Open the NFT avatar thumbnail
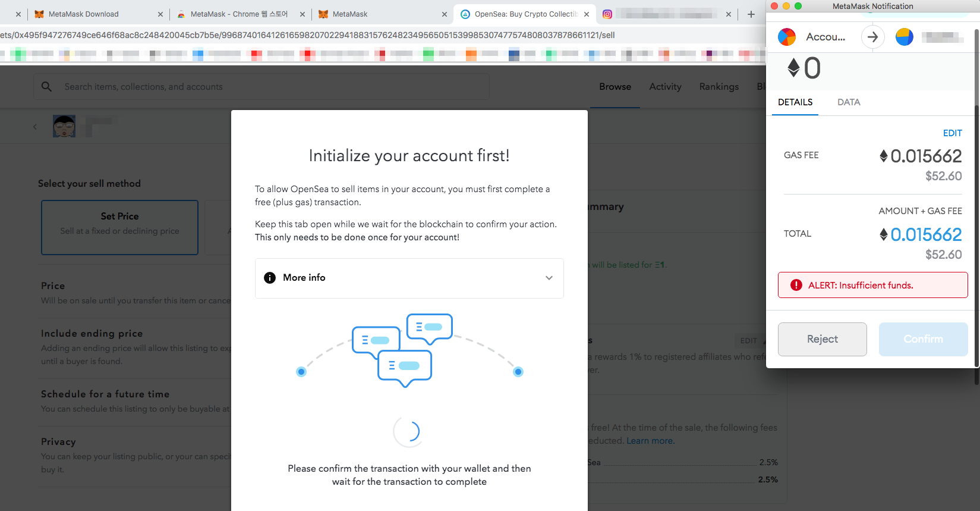 [x=64, y=126]
